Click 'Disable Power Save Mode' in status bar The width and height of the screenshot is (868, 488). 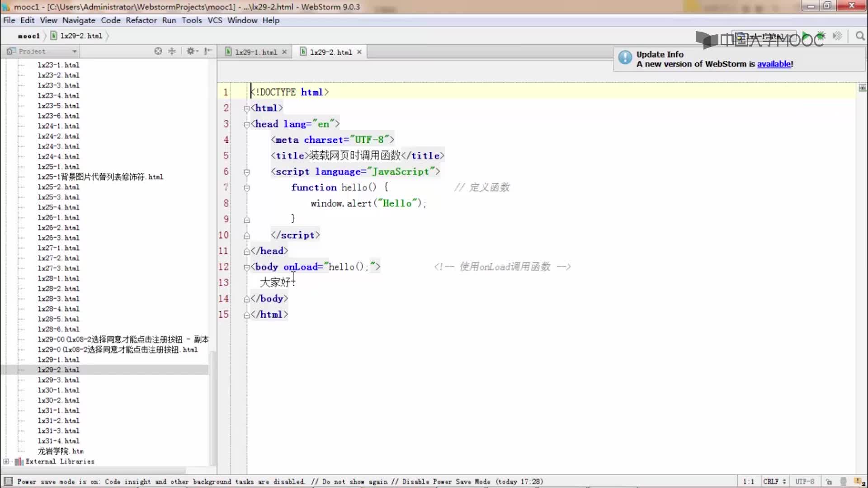pos(446,482)
